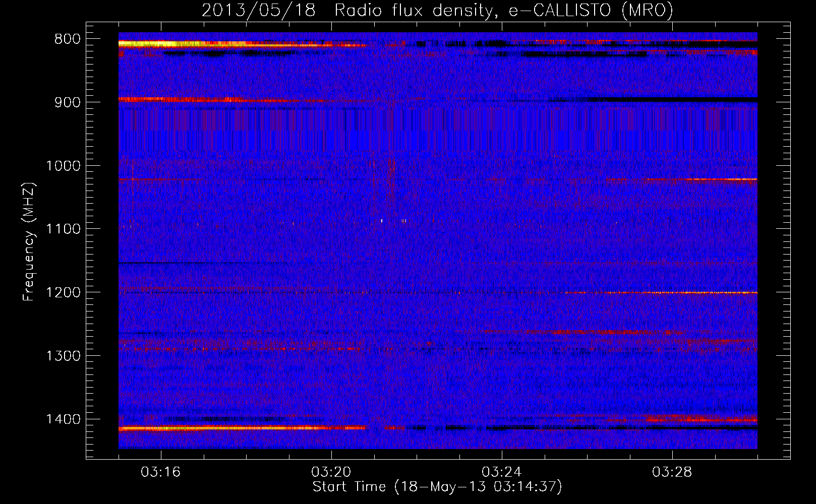Click the 'Frequency (MHZ)' axis label
This screenshot has height=504, width=816.
coord(29,242)
